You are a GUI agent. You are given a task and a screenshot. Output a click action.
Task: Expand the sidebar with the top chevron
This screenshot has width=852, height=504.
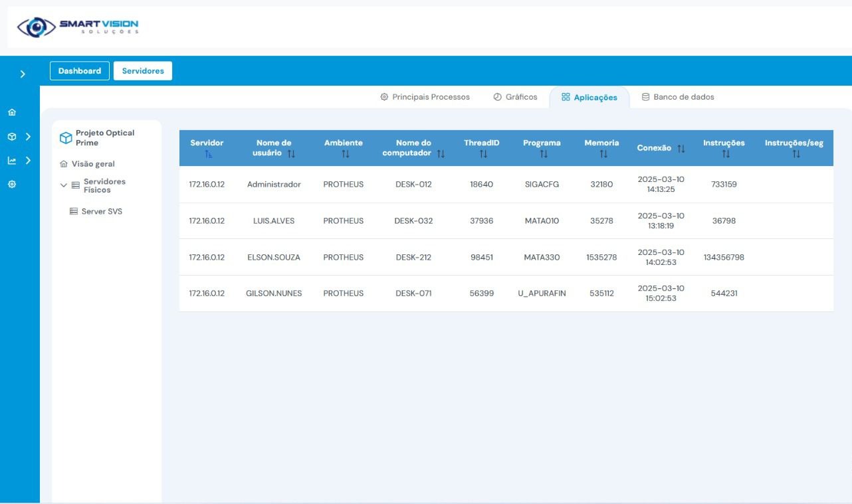23,74
